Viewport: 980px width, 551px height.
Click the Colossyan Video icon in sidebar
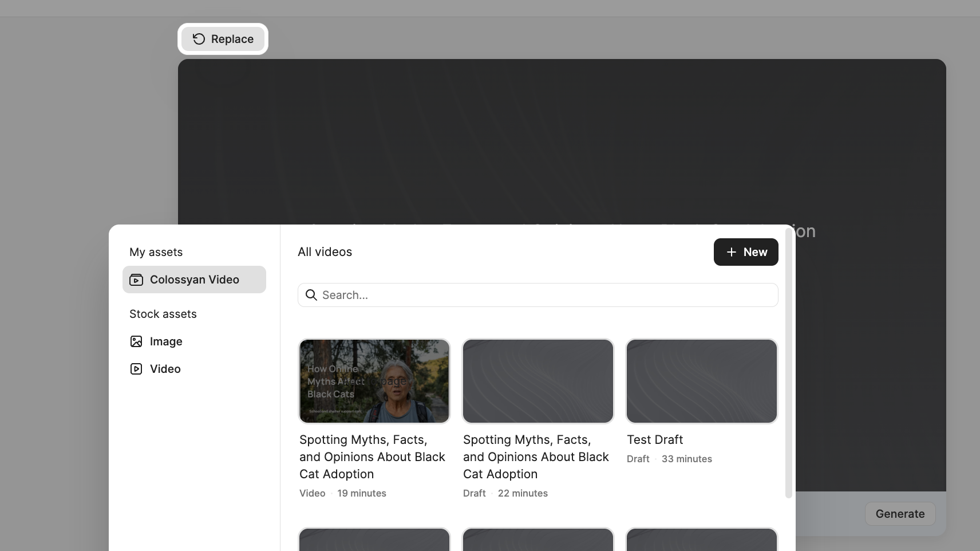click(x=136, y=280)
